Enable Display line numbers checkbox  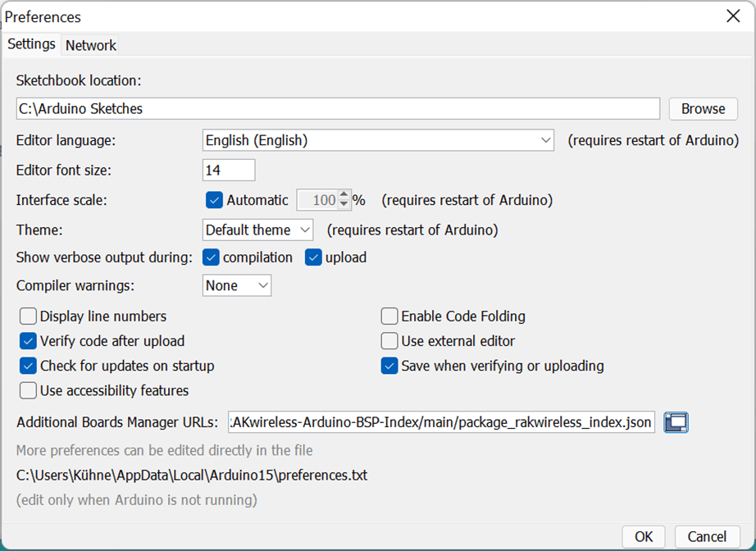point(28,316)
